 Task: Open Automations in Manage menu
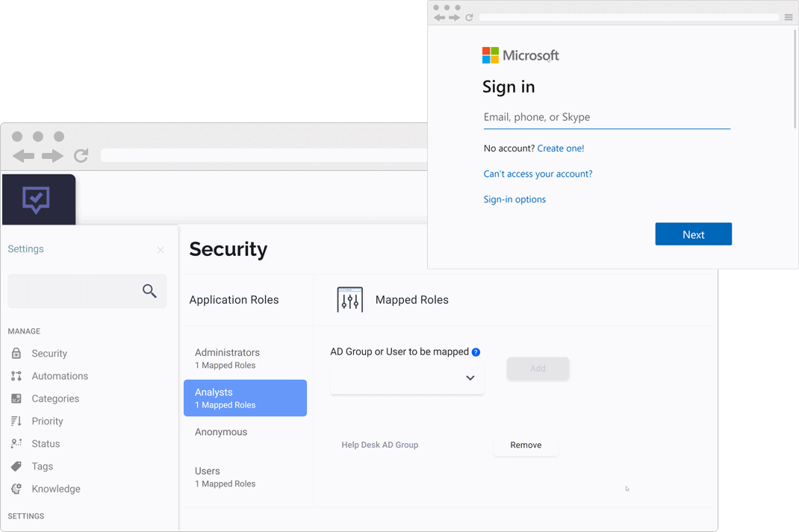[x=60, y=376]
